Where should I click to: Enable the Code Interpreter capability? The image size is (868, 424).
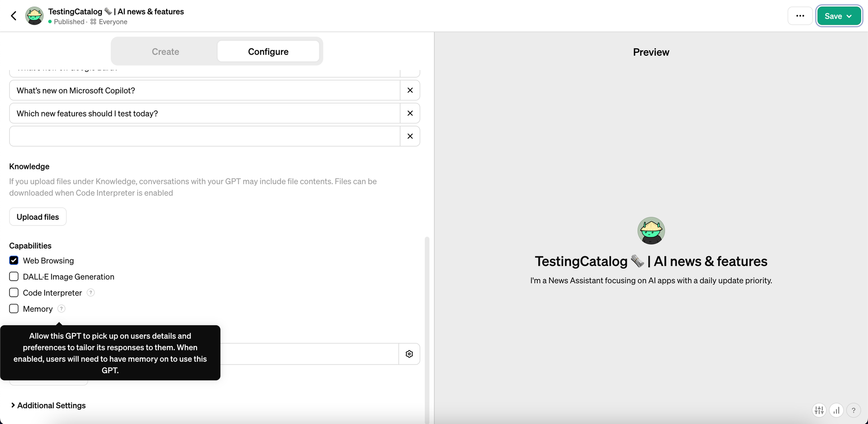(x=14, y=292)
